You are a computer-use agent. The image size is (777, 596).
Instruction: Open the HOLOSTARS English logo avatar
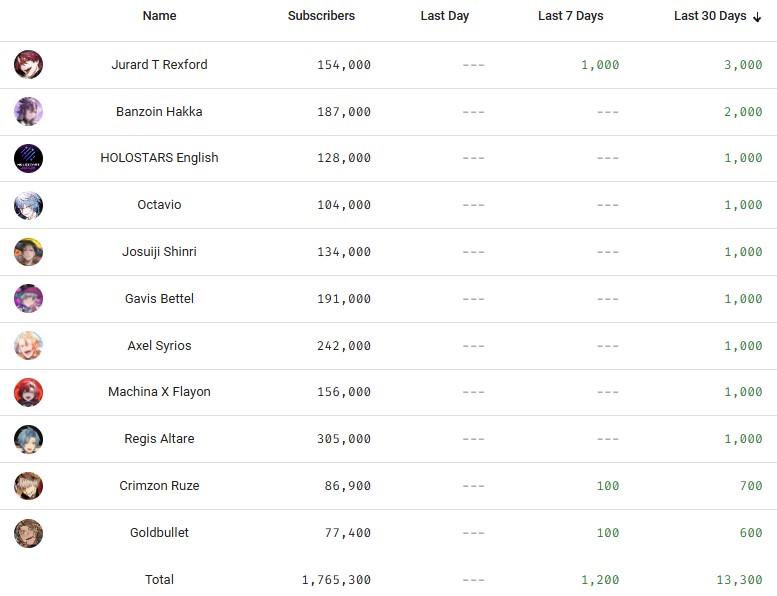coord(28,158)
